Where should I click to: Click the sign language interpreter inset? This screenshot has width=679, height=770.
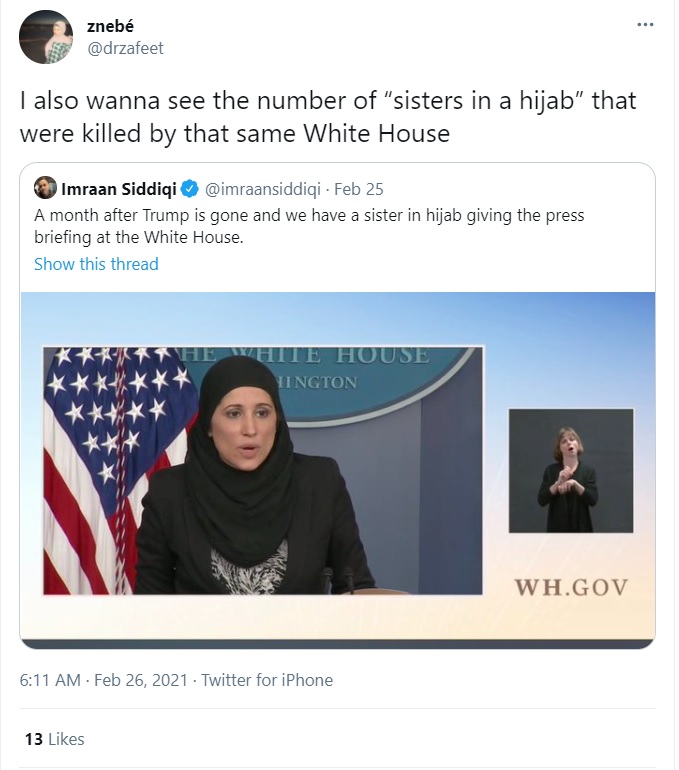pos(571,470)
